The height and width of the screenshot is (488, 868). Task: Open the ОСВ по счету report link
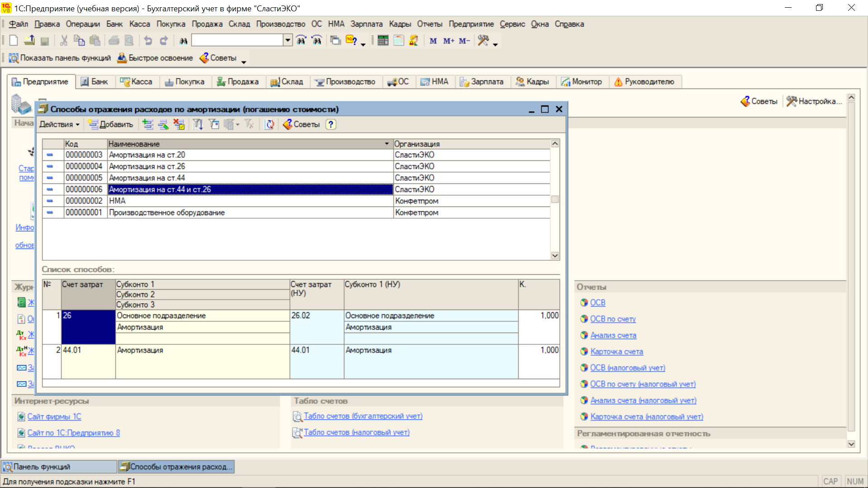[x=613, y=319]
